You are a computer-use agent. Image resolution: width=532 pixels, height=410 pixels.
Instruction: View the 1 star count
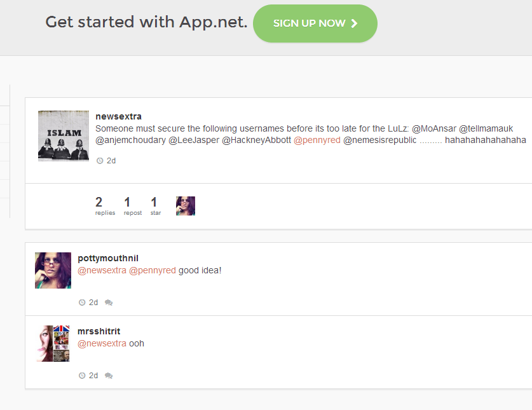pos(155,206)
